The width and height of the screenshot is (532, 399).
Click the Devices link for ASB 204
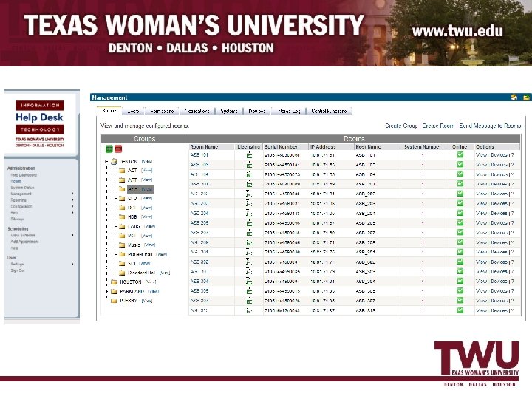tap(499, 214)
